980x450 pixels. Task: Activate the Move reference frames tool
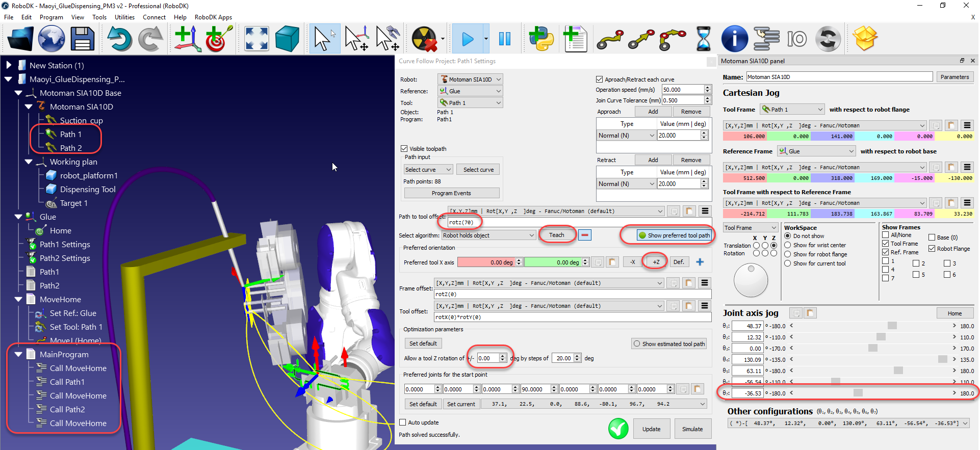(356, 39)
